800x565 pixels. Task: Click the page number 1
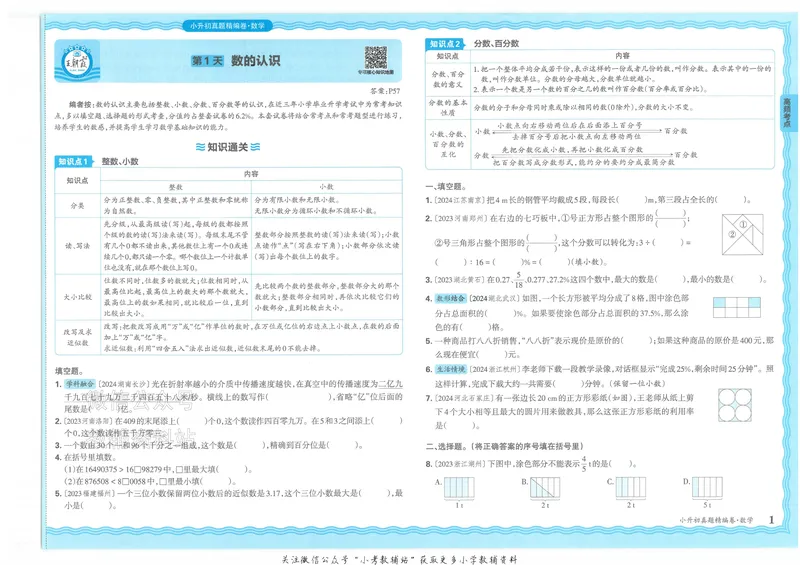771,520
